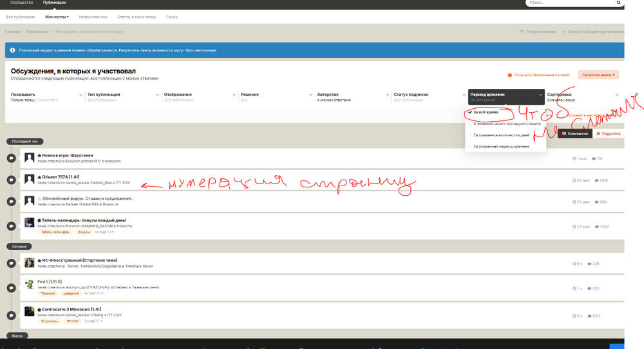Open topic 'Табель-календарь: бонусы каждый день!'
Screen dimensions: 644x349
[x=84, y=220]
